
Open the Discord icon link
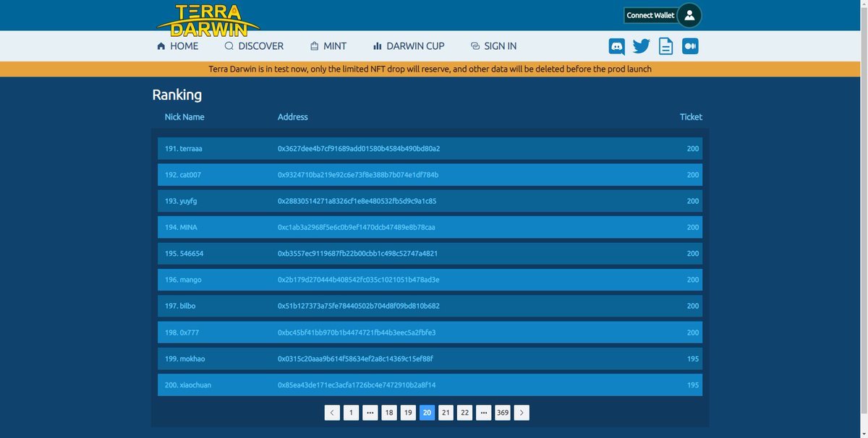click(617, 46)
